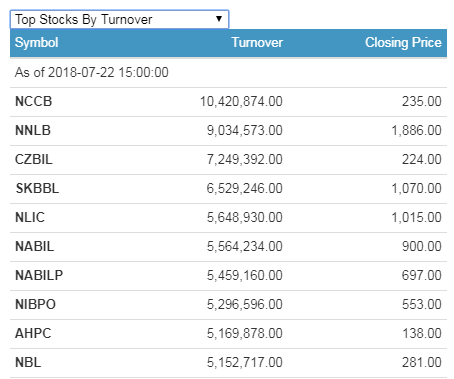Select the AHPC stock symbol

[33, 333]
